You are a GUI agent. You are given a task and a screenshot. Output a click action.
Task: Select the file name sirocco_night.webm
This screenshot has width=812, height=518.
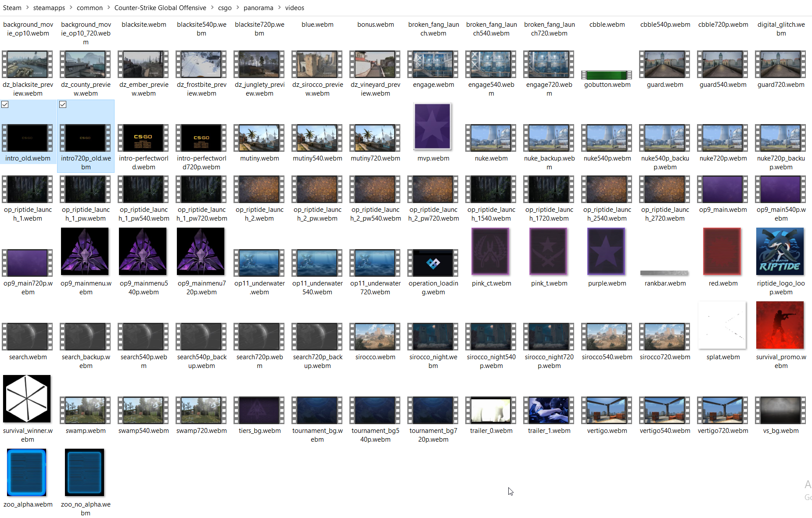(x=433, y=361)
